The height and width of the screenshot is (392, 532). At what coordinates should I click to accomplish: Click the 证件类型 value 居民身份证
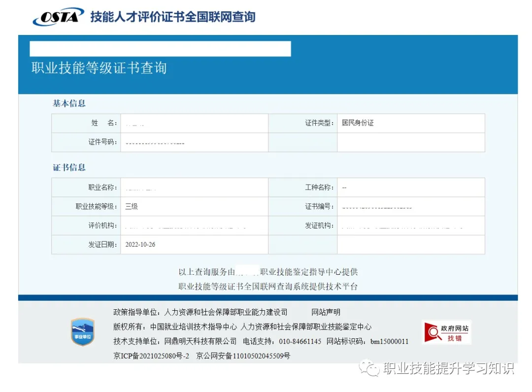tap(357, 123)
